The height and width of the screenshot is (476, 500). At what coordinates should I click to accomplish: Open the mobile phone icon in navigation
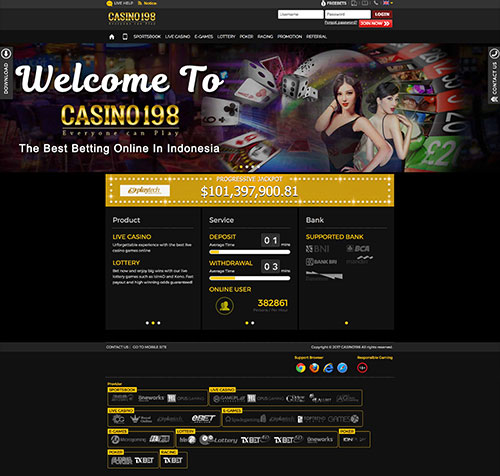(x=125, y=37)
